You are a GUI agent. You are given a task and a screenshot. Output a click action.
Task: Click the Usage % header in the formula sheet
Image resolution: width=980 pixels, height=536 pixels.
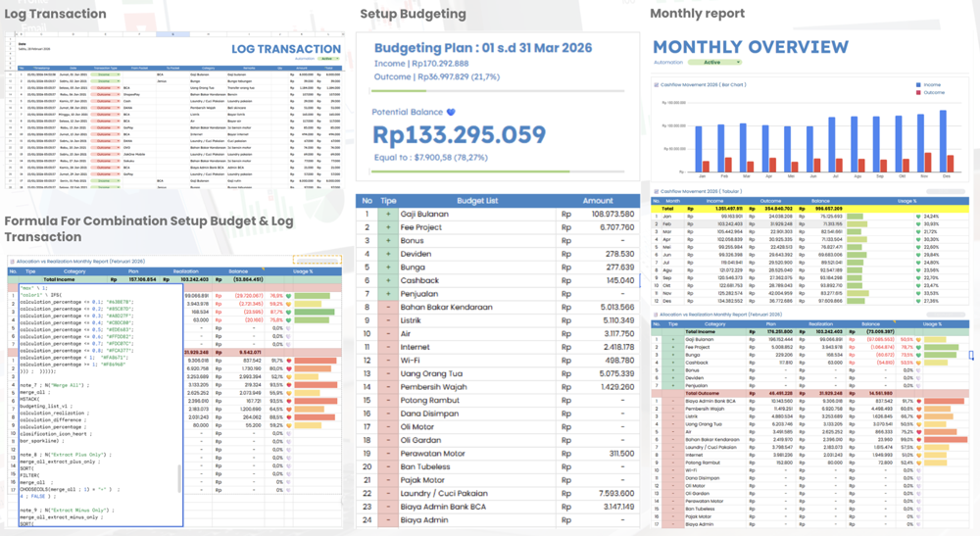(303, 271)
